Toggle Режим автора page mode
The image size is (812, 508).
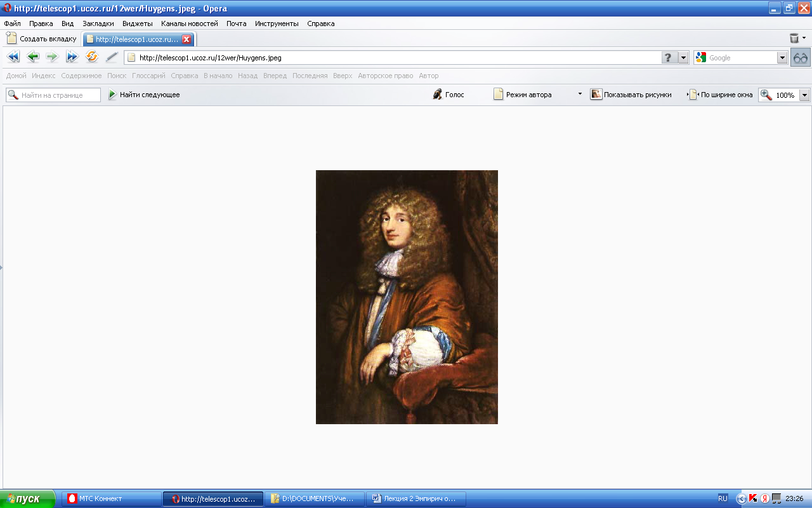click(523, 95)
